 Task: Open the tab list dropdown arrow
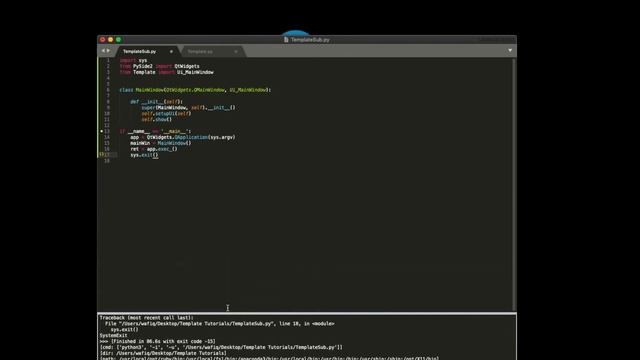pyautogui.click(x=510, y=51)
